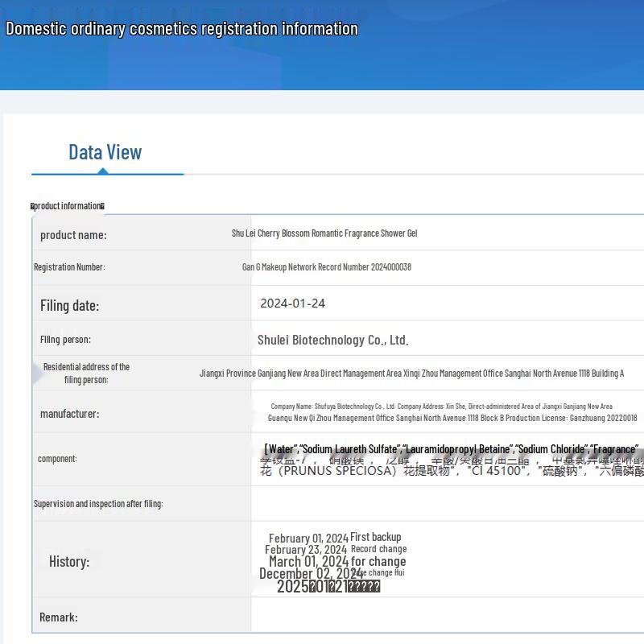Switch to the Data View tab
644x644 pixels.
point(105,152)
